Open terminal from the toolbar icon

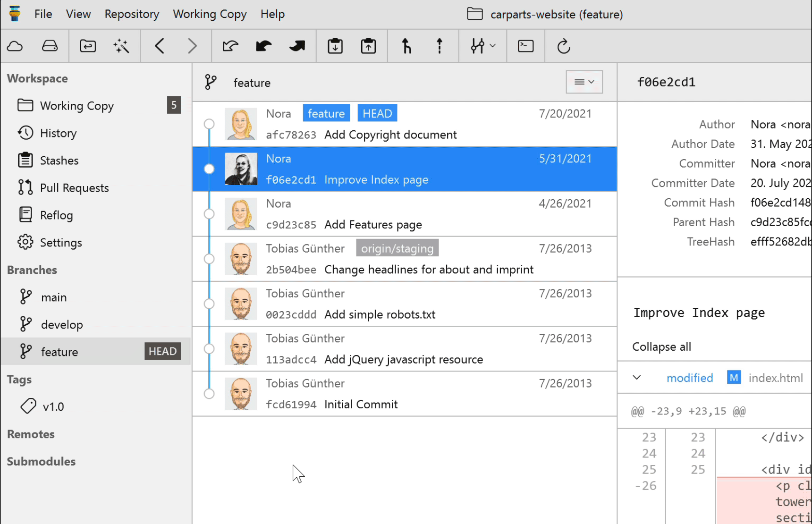(x=525, y=46)
